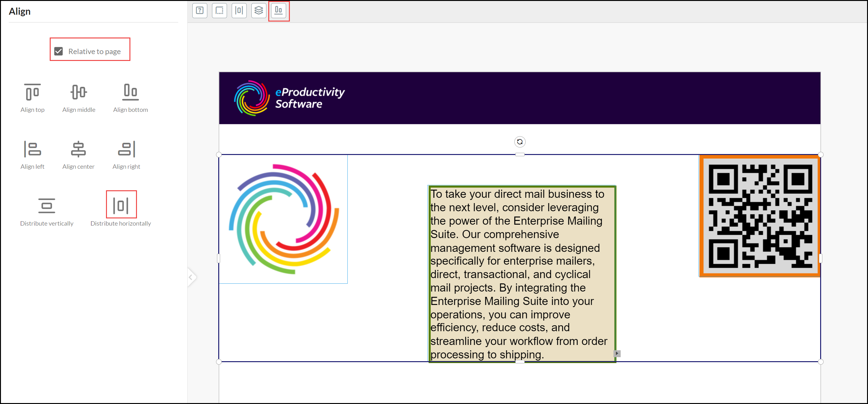Select the colorful swirl logo image

pyautogui.click(x=283, y=219)
